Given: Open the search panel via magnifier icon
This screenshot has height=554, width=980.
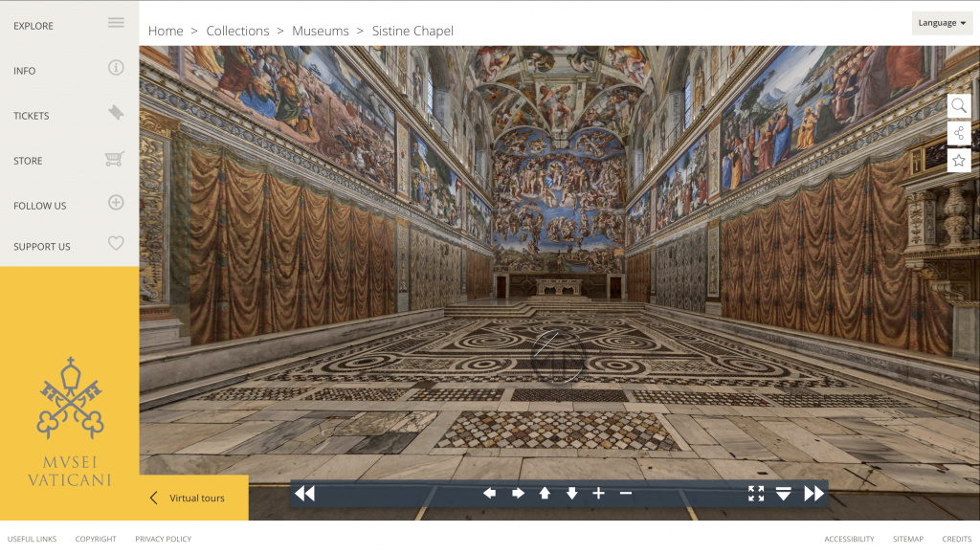Looking at the screenshot, I should point(959,105).
